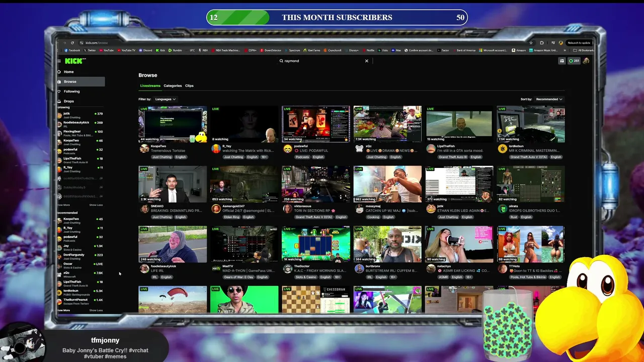Click Show Less under the Recommended list
The image size is (644, 362).
96,310
